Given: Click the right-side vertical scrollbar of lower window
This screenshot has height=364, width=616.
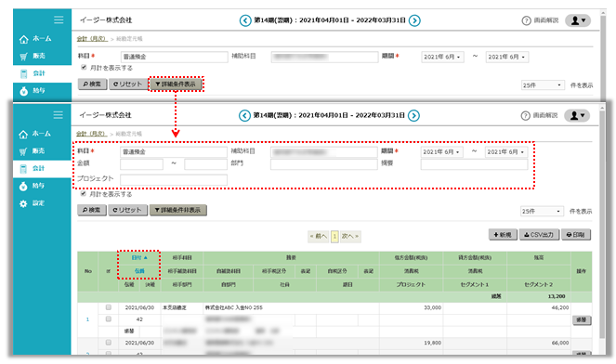Looking at the screenshot, I should 602,227.
